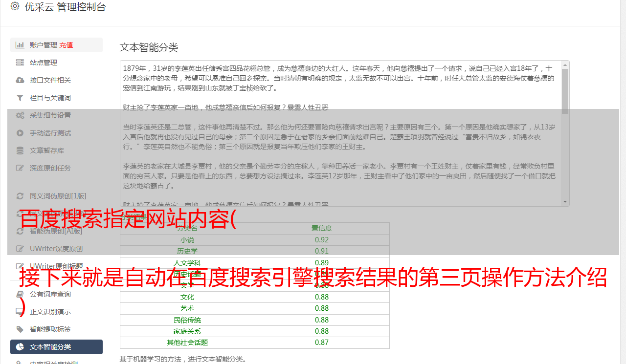Select the tag icon for 智能提取标签
Image resolution: width=626 pixels, height=364 pixels.
[20, 329]
